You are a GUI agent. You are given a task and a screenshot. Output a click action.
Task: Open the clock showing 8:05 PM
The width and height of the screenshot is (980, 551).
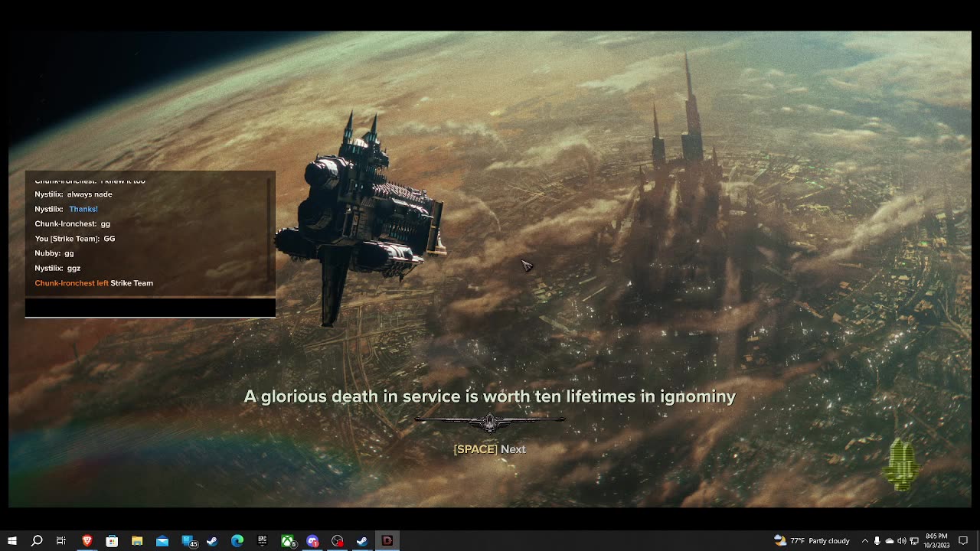[x=936, y=541]
